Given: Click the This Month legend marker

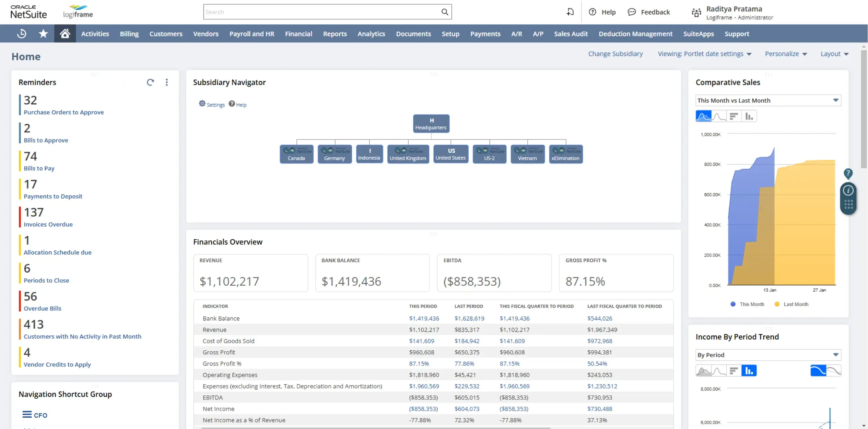Looking at the screenshot, I should click(733, 304).
